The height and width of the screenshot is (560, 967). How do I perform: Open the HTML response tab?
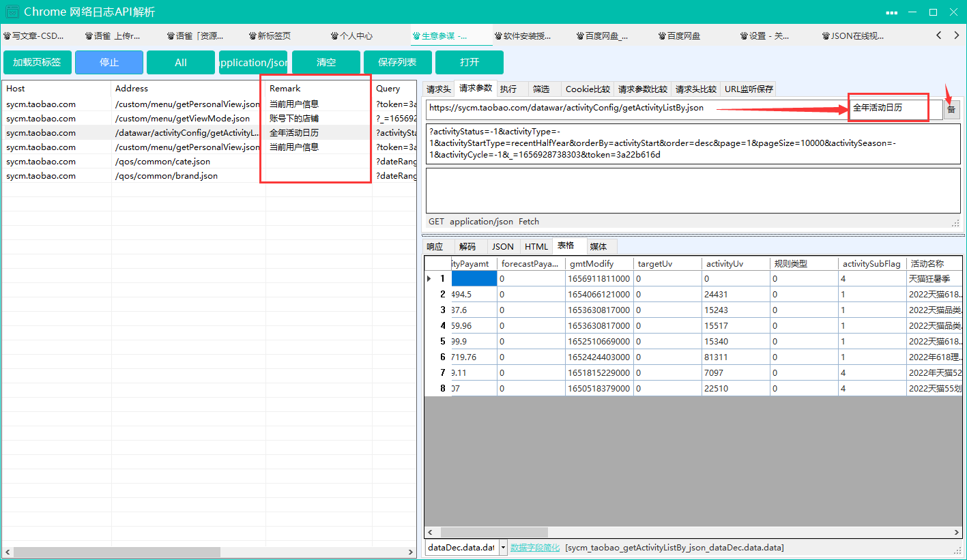coord(536,247)
